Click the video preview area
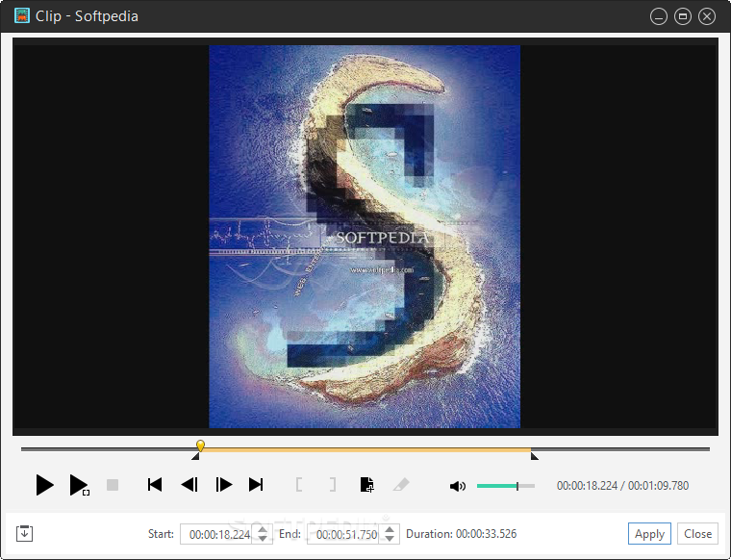731x560 pixels. pos(365,237)
